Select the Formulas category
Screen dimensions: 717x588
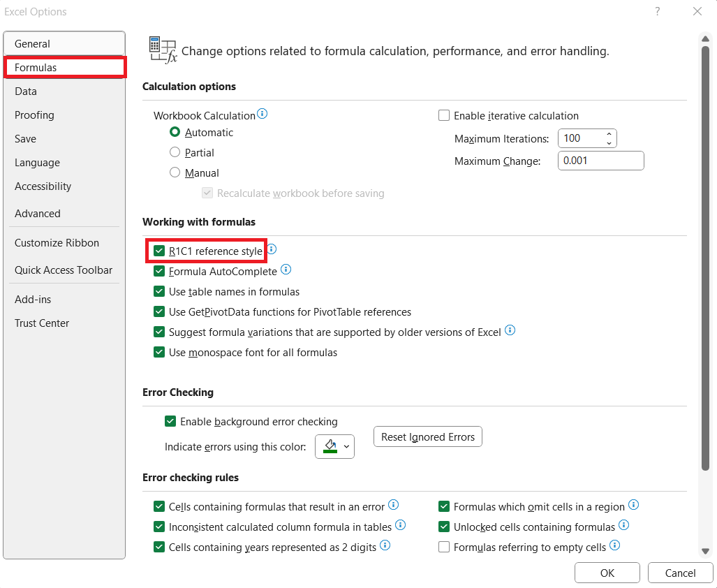point(64,68)
